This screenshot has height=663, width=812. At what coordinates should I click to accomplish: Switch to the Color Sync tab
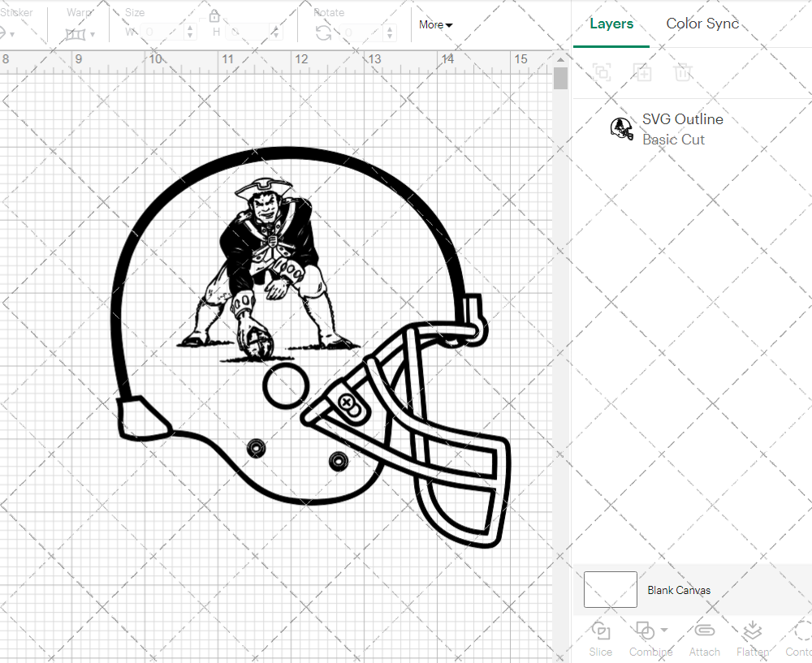(702, 24)
